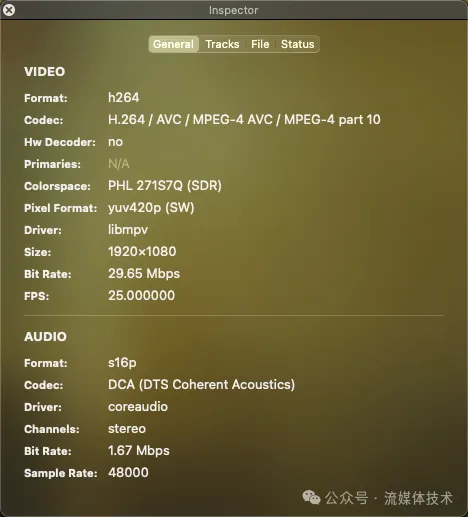The height and width of the screenshot is (517, 468).
Task: Click the Hw Decoder value 'no'
Action: coord(115,142)
